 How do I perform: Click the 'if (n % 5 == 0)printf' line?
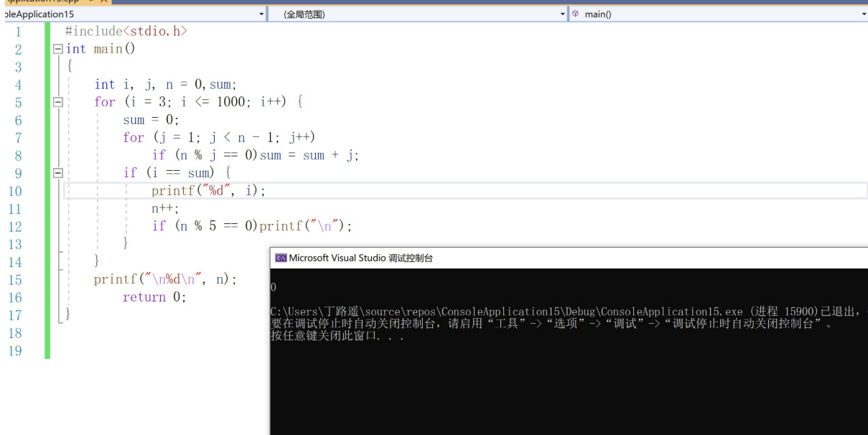tap(252, 226)
